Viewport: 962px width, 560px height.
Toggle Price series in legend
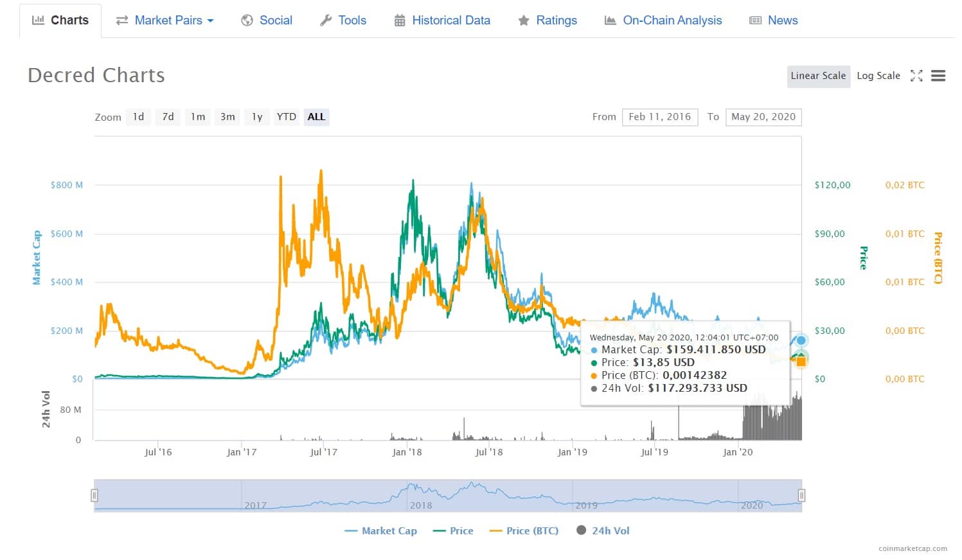pyautogui.click(x=454, y=531)
